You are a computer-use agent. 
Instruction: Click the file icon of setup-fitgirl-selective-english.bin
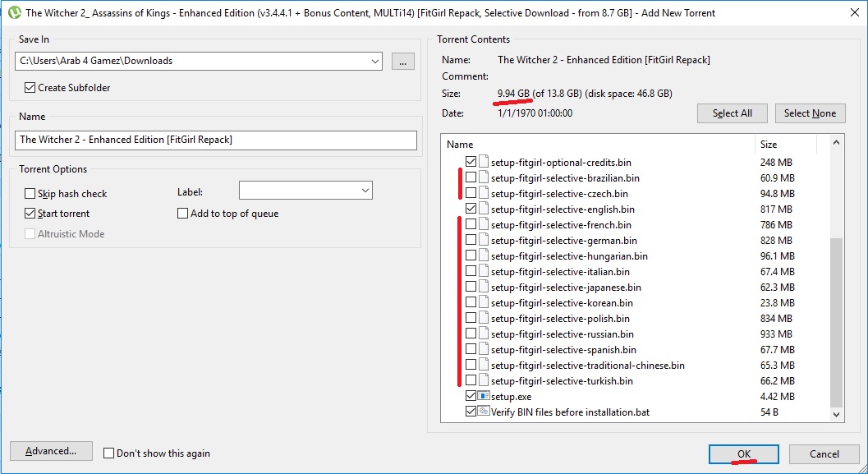(x=484, y=209)
